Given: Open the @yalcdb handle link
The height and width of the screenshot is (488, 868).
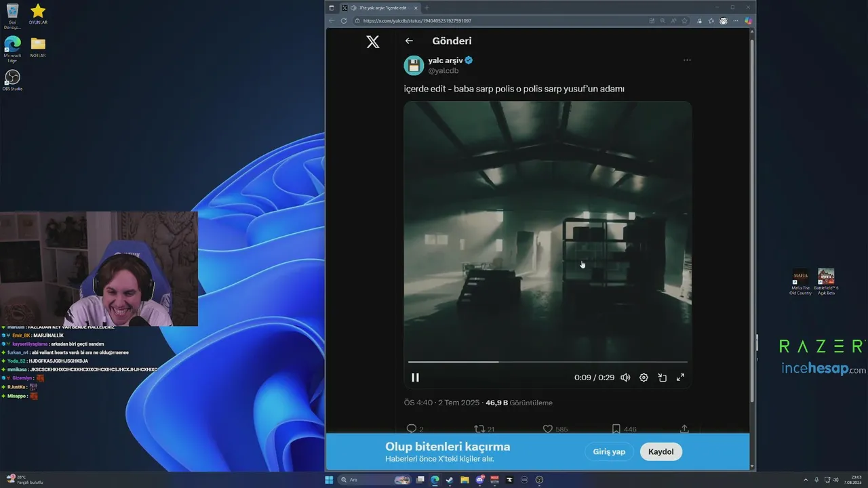Looking at the screenshot, I should coord(443,70).
